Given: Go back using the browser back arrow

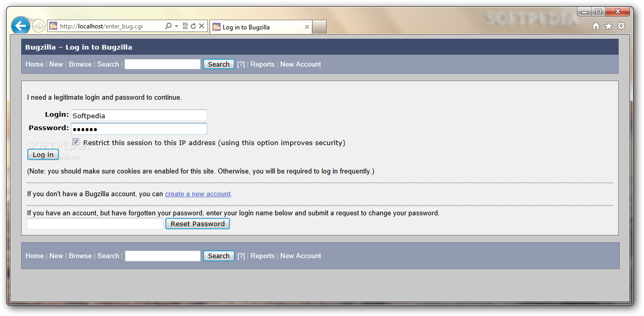Looking at the screenshot, I should pyautogui.click(x=20, y=25).
